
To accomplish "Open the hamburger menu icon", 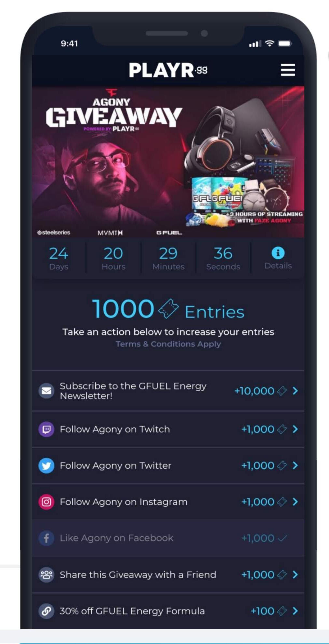I will [288, 70].
